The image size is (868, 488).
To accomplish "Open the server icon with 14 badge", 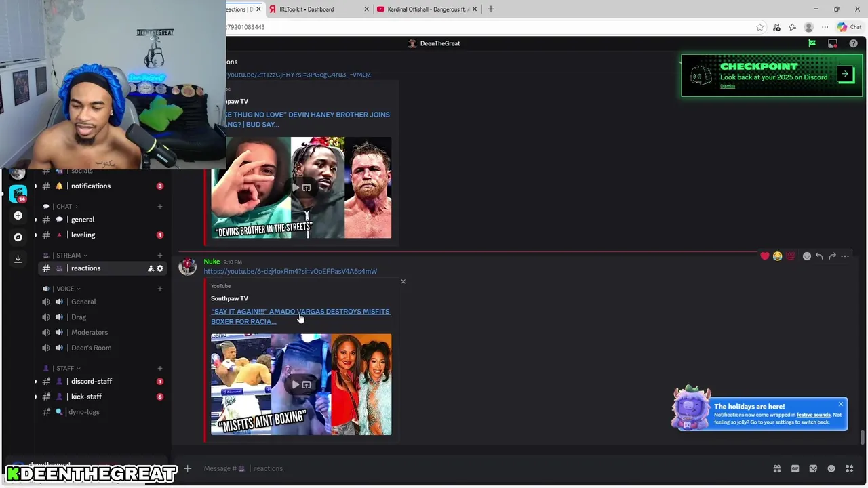I will (18, 193).
